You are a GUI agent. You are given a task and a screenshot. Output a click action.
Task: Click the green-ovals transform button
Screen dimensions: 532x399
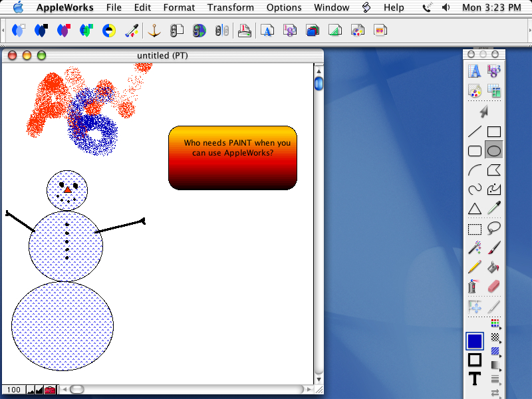86,31
